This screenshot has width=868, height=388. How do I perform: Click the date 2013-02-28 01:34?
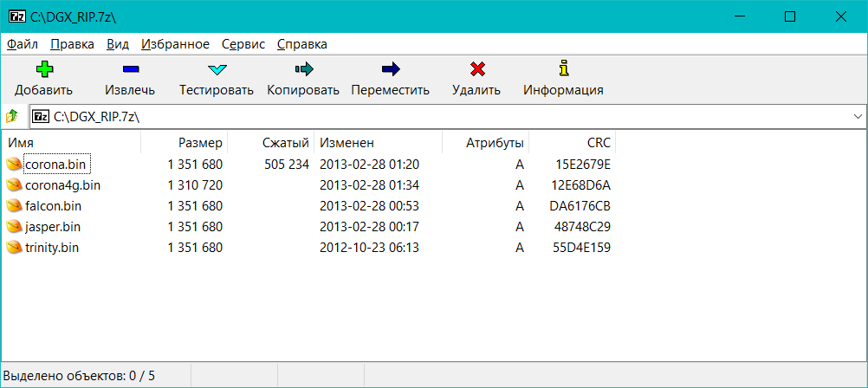tap(369, 184)
